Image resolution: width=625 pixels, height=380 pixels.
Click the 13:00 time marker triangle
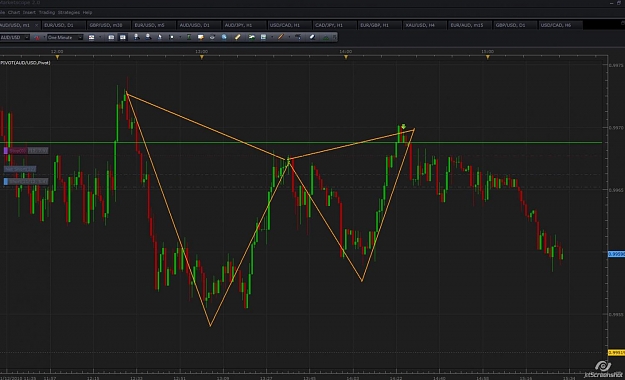202,57
